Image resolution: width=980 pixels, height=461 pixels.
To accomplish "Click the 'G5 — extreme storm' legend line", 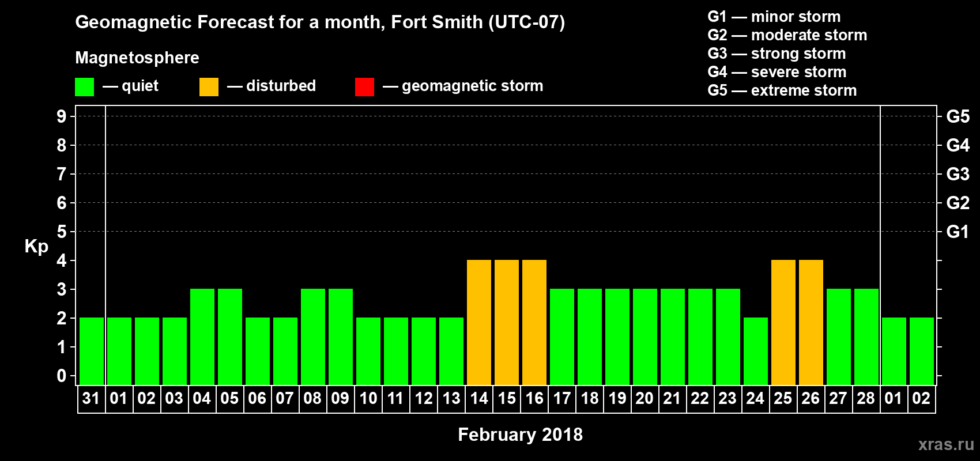I will pos(782,90).
